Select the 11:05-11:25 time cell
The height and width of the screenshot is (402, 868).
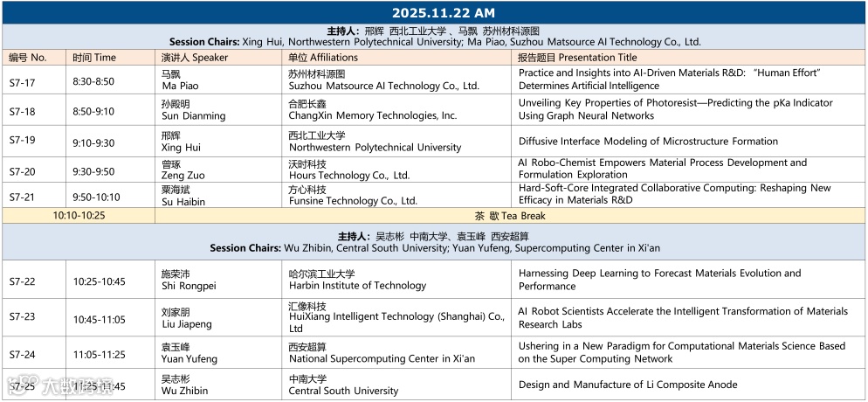point(99,355)
